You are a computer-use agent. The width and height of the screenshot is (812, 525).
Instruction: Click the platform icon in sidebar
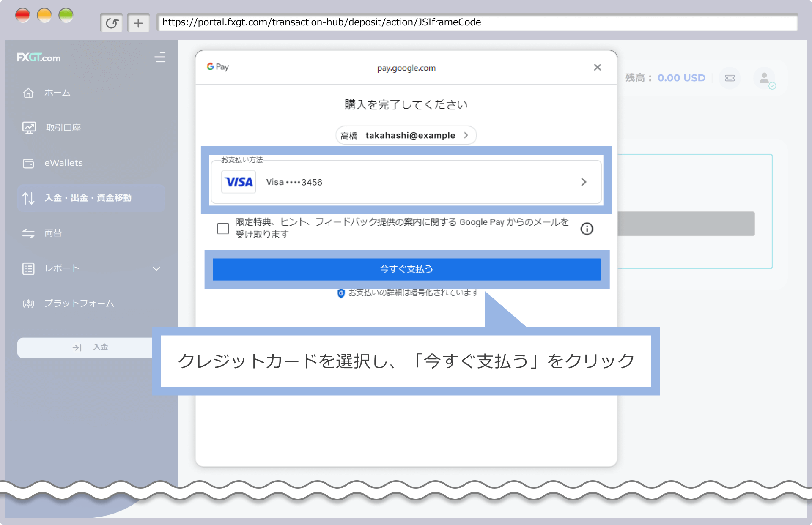pyautogui.click(x=28, y=304)
